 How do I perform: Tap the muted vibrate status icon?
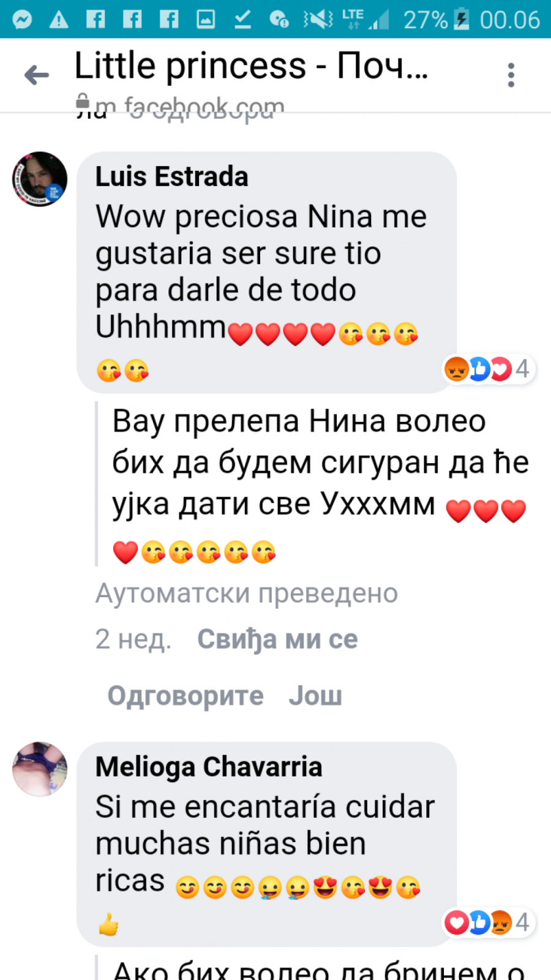318,20
